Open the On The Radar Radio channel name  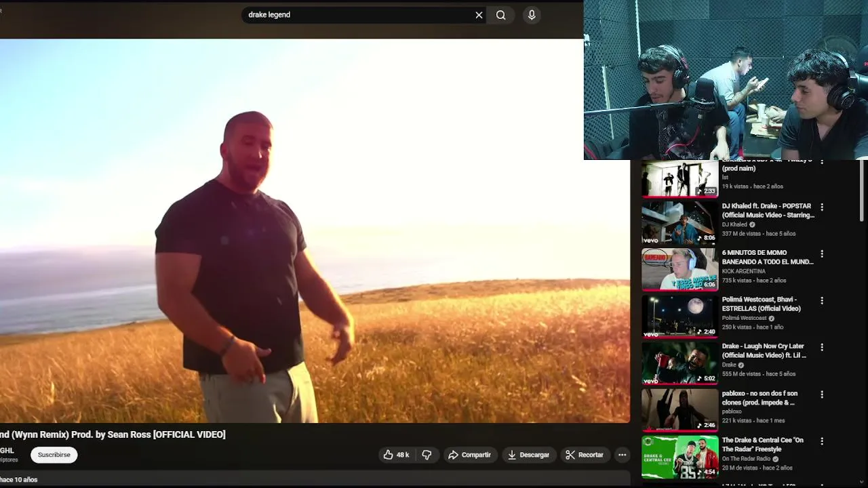tap(746, 459)
